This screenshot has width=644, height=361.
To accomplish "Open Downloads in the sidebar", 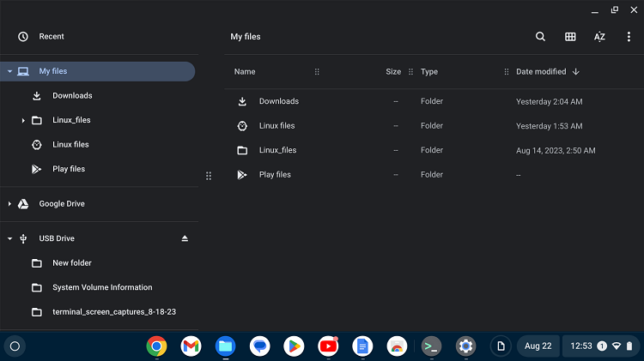I will tap(72, 96).
